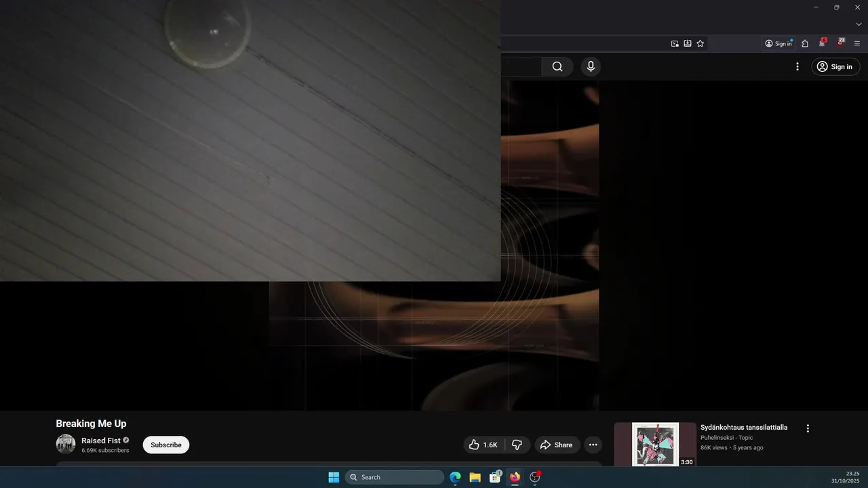Viewport: 868px width, 488px height.
Task: Click the taskbar Search box
Action: tap(395, 477)
